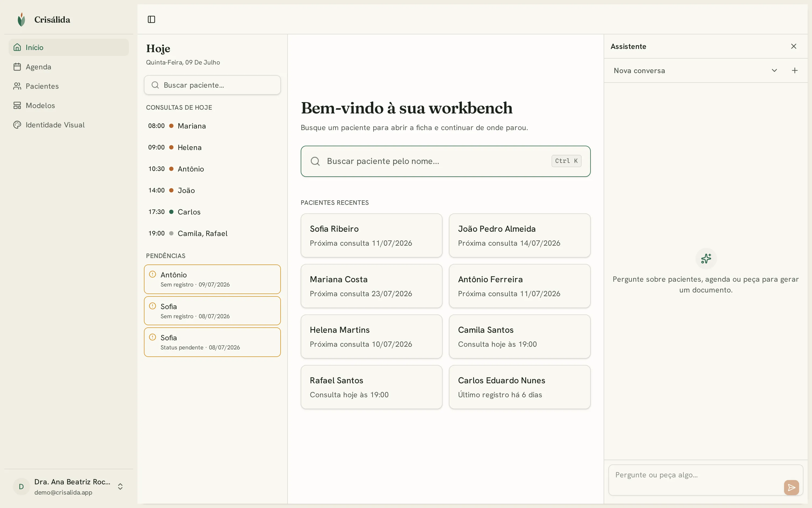Click the assistant sparkle icon
This screenshot has height=508, width=812.
706,258
